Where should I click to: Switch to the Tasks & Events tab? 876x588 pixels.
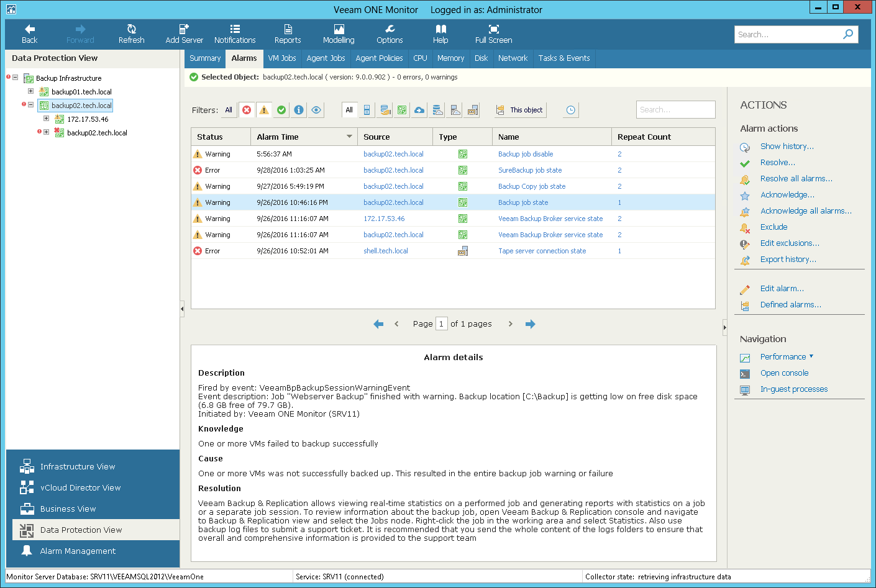[564, 58]
